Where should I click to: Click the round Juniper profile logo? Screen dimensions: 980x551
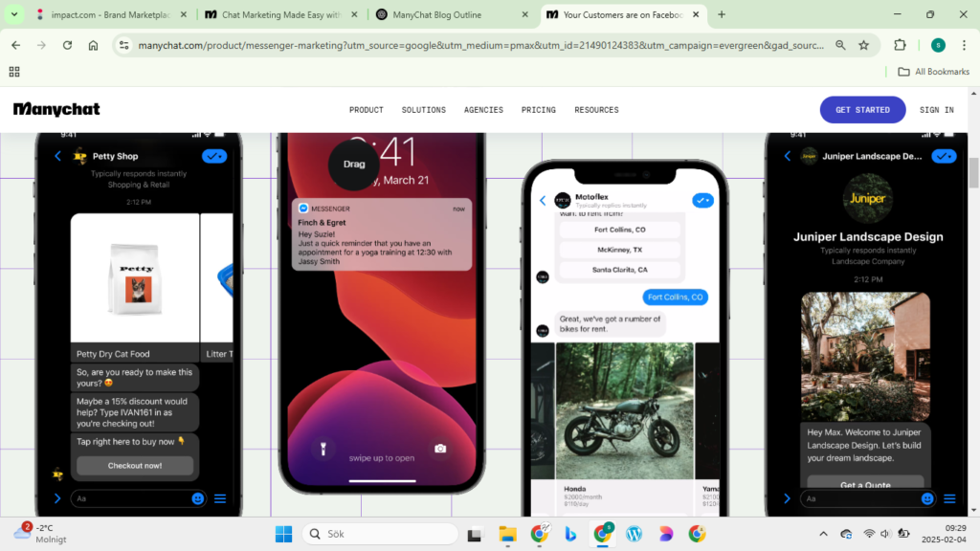coord(867,199)
